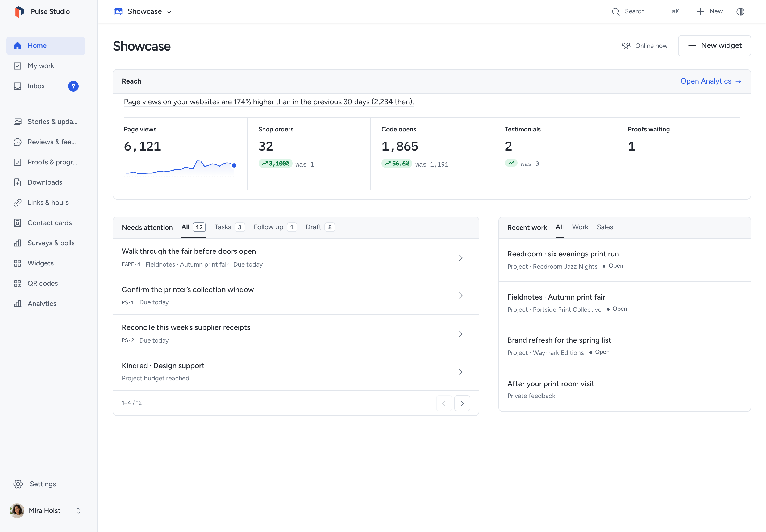Viewport: 766px width, 532px height.
Task: Select the Follow up tab
Action: coord(275,227)
